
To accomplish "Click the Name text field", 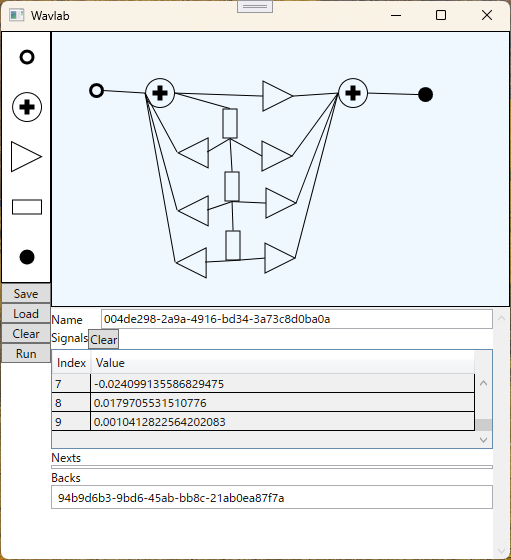I will pos(297,319).
